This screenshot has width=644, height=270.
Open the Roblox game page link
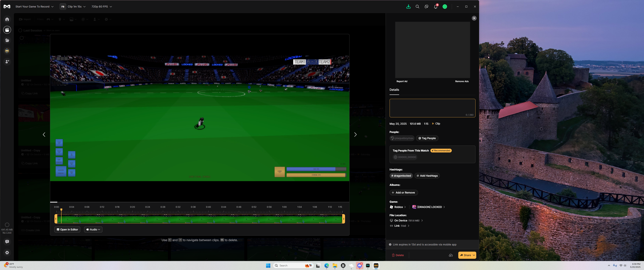click(x=398, y=207)
